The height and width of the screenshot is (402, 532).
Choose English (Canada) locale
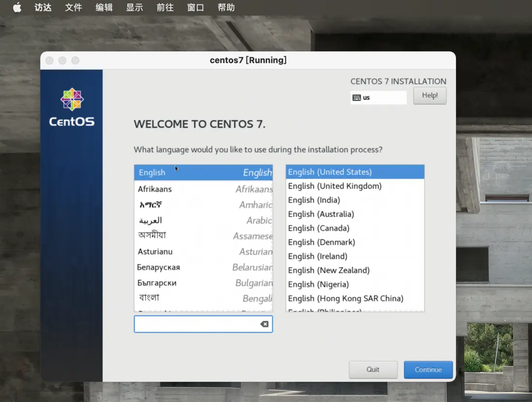click(x=355, y=228)
